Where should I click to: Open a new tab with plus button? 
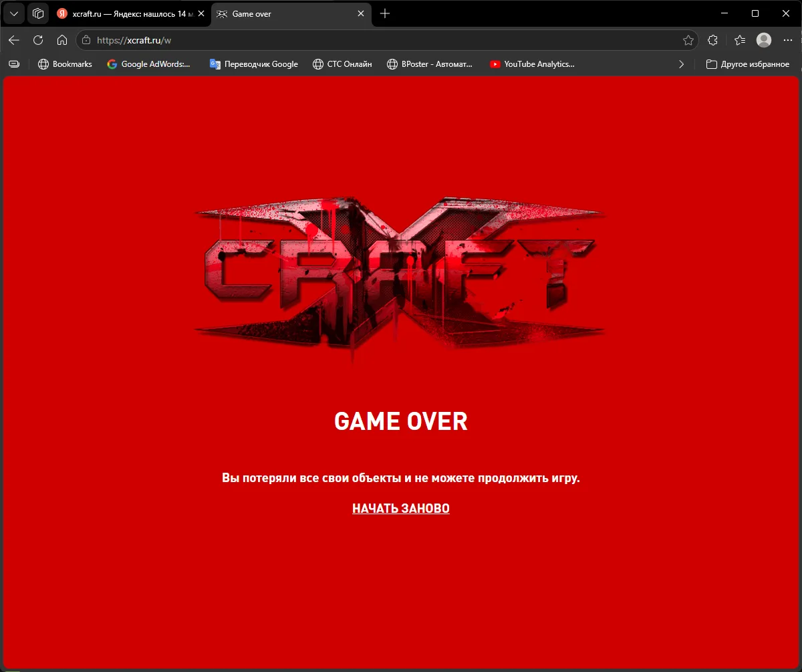tap(385, 13)
